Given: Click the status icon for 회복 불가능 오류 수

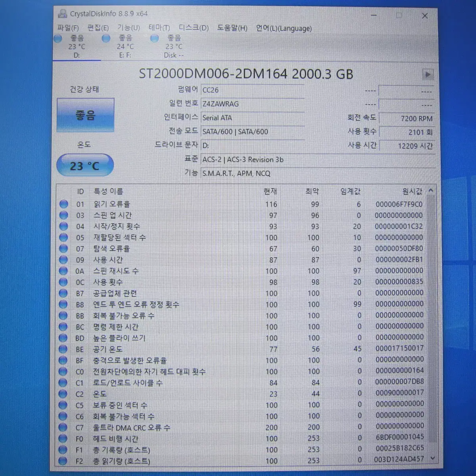Looking at the screenshot, I should (x=63, y=315).
